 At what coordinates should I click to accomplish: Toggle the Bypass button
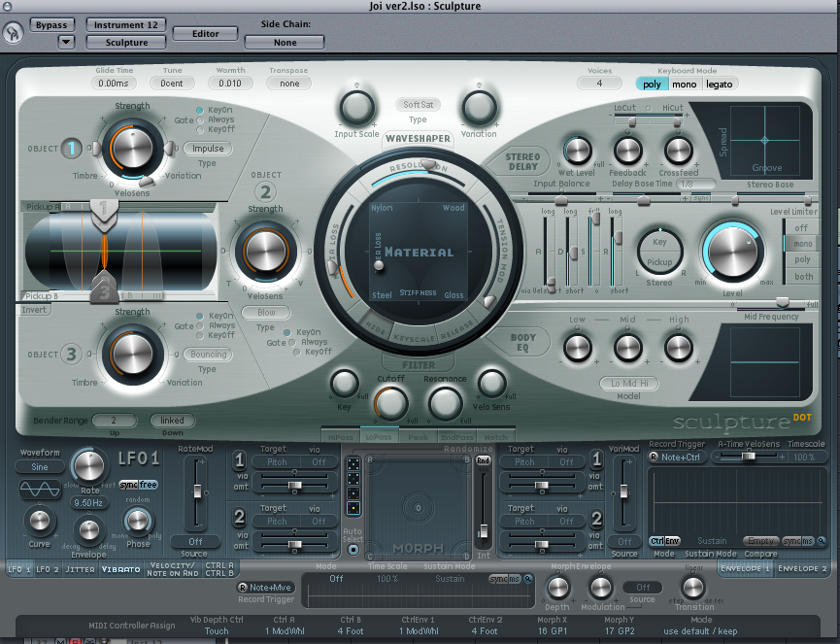pos(51,24)
